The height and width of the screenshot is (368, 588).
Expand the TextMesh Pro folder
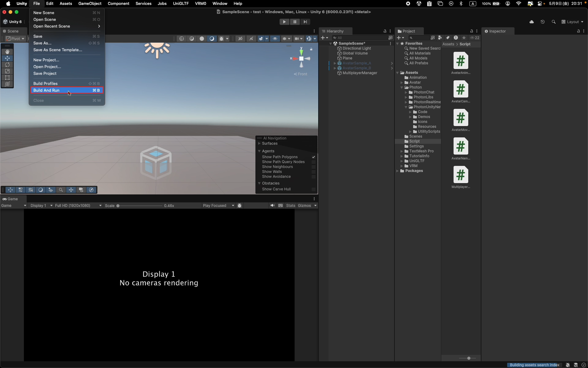point(402,151)
